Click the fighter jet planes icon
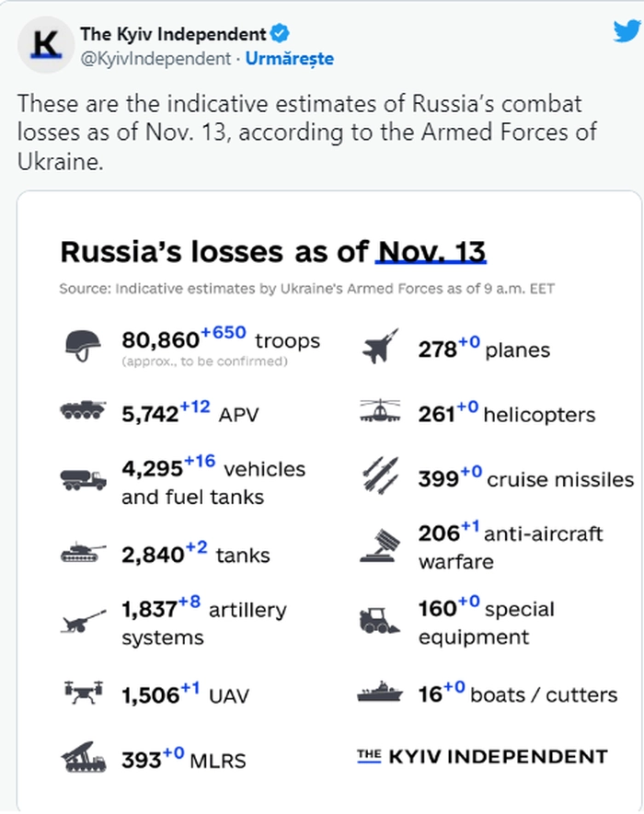 [x=380, y=348]
